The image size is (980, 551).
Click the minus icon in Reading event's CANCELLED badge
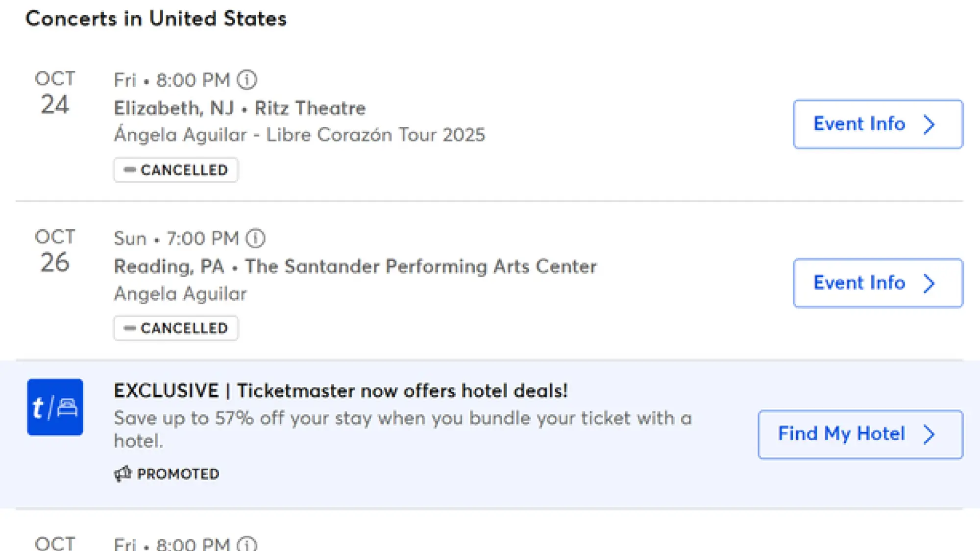pos(129,328)
